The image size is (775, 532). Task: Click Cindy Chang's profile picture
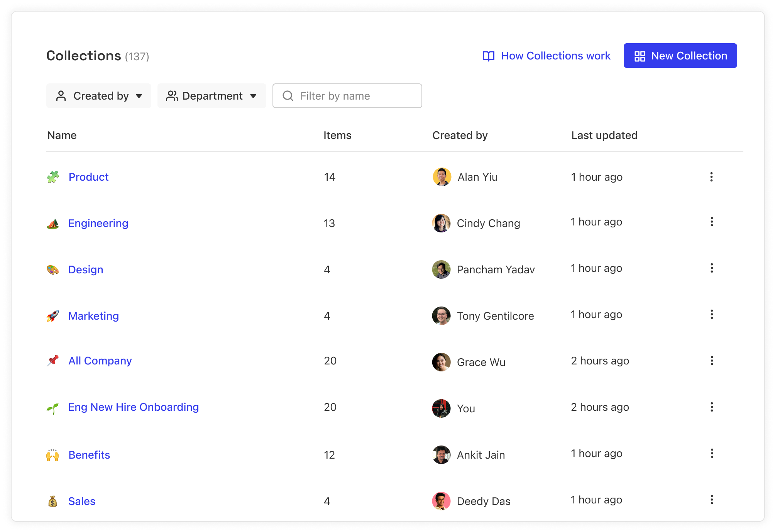point(441,223)
